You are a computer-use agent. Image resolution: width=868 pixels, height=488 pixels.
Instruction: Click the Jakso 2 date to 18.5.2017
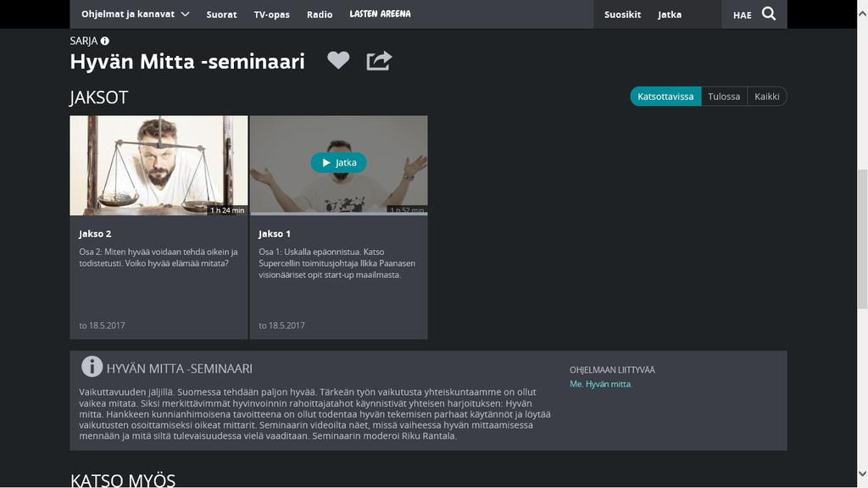click(x=102, y=325)
